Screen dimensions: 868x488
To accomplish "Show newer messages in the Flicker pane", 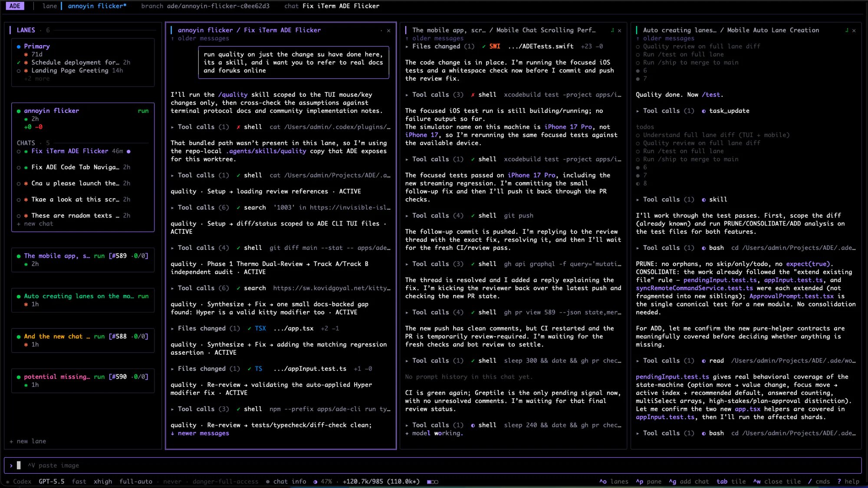I will [x=200, y=433].
